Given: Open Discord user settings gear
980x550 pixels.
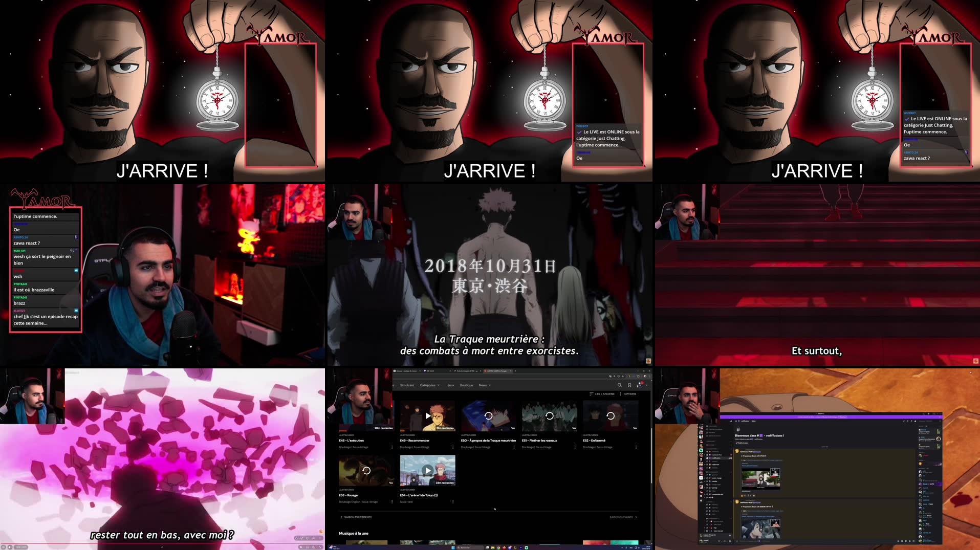Looking at the screenshot, I should click(730, 541).
